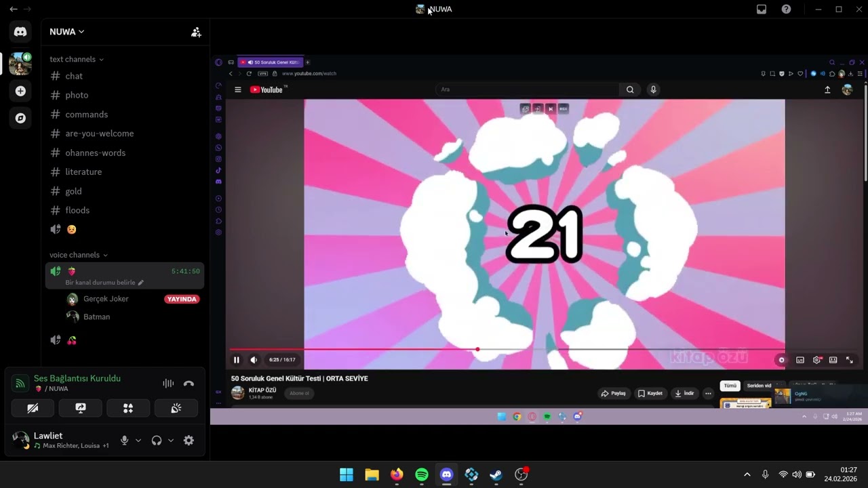The height and width of the screenshot is (488, 868).
Task: Toggle camera on or off
Action: point(33,408)
